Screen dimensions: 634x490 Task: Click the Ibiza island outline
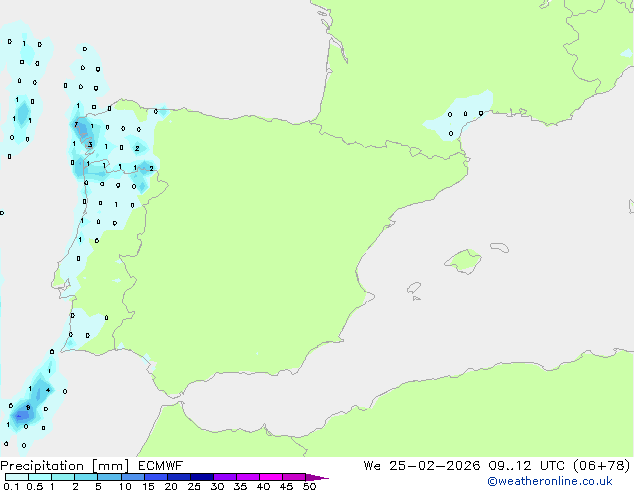(414, 288)
